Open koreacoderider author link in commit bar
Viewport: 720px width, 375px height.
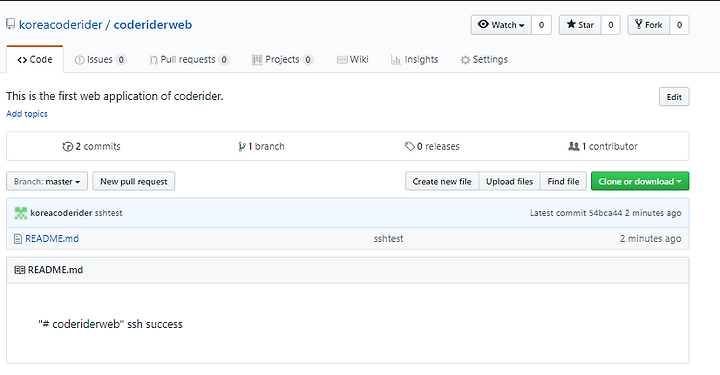click(x=61, y=213)
